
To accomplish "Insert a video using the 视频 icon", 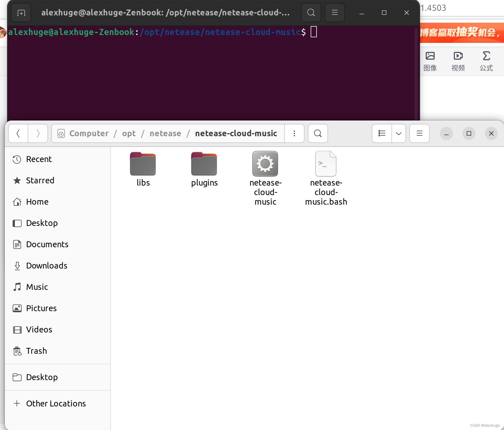I will pos(458,61).
